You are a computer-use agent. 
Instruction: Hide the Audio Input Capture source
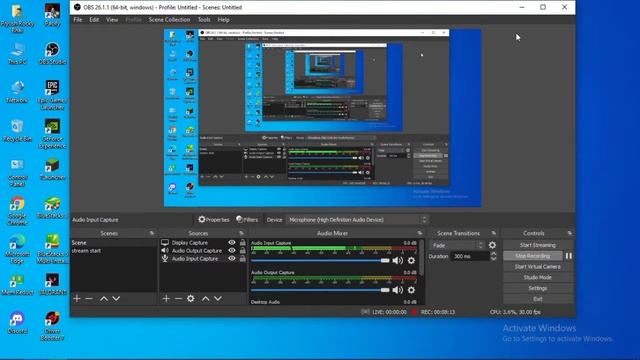(232, 258)
